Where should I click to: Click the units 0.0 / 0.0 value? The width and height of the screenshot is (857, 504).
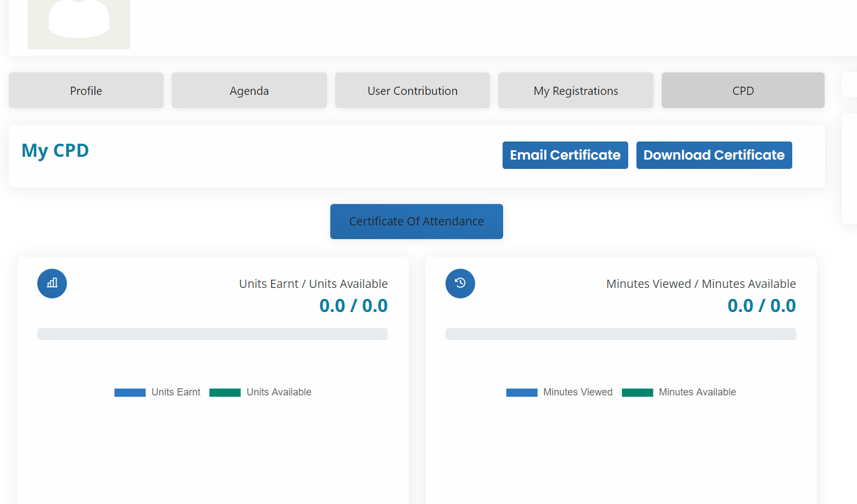coord(353,305)
